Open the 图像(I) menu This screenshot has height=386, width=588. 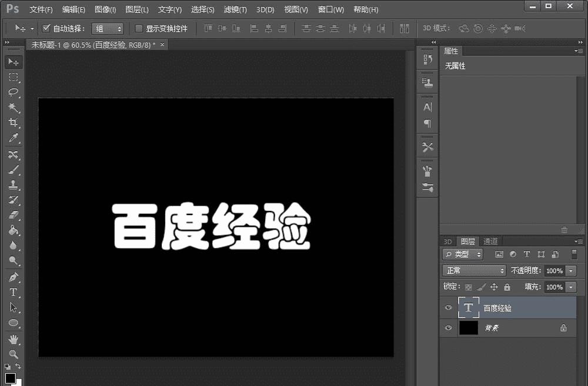[105, 9]
